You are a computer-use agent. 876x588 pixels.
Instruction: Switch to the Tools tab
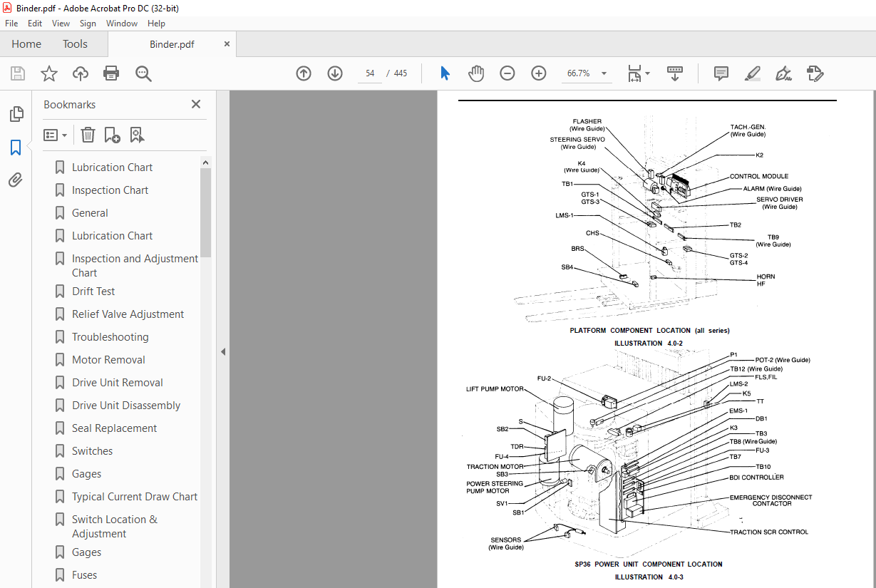[75, 44]
